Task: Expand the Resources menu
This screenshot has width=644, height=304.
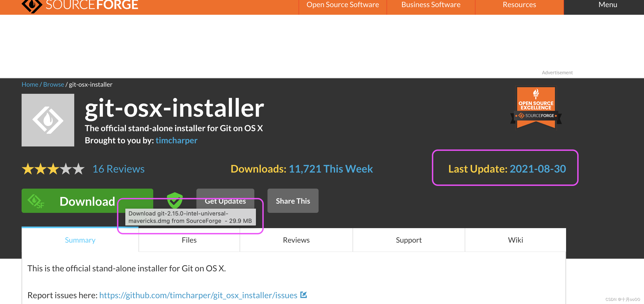Action: 519,5
